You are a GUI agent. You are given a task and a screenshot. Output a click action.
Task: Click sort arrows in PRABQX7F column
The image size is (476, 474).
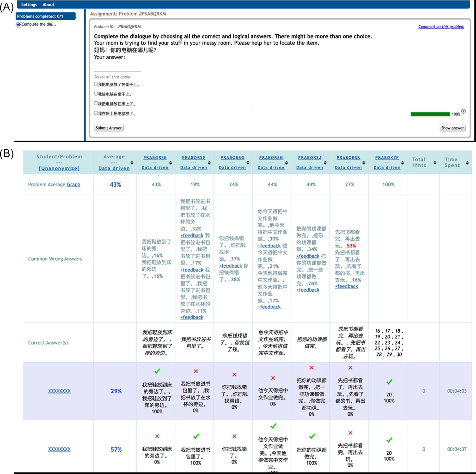[402, 163]
